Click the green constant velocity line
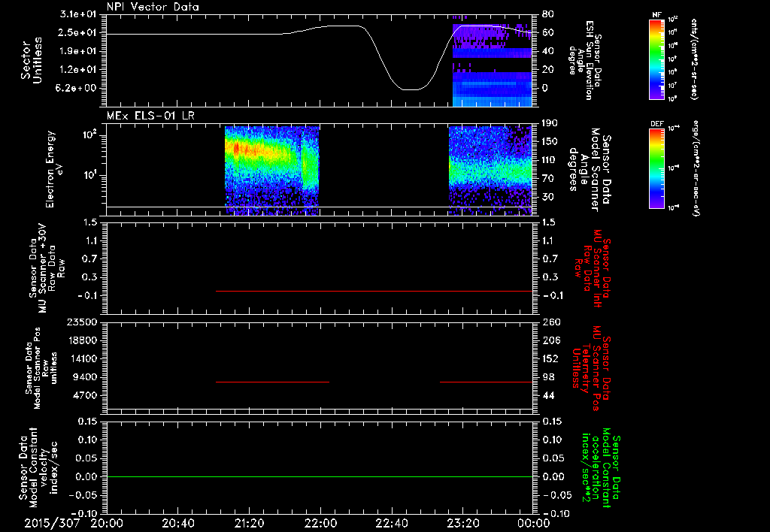Screen dimensions: 770x532 click(320, 476)
